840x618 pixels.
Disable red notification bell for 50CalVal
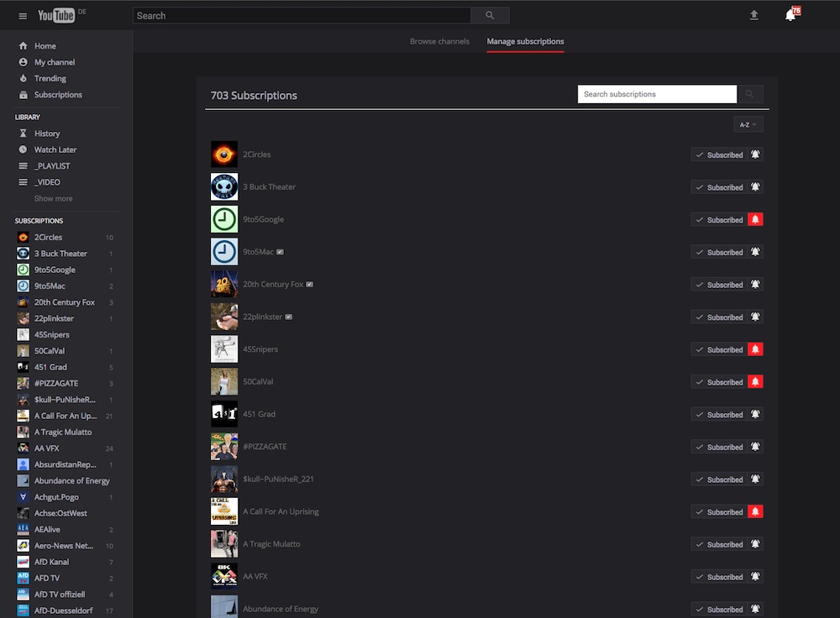pos(755,382)
